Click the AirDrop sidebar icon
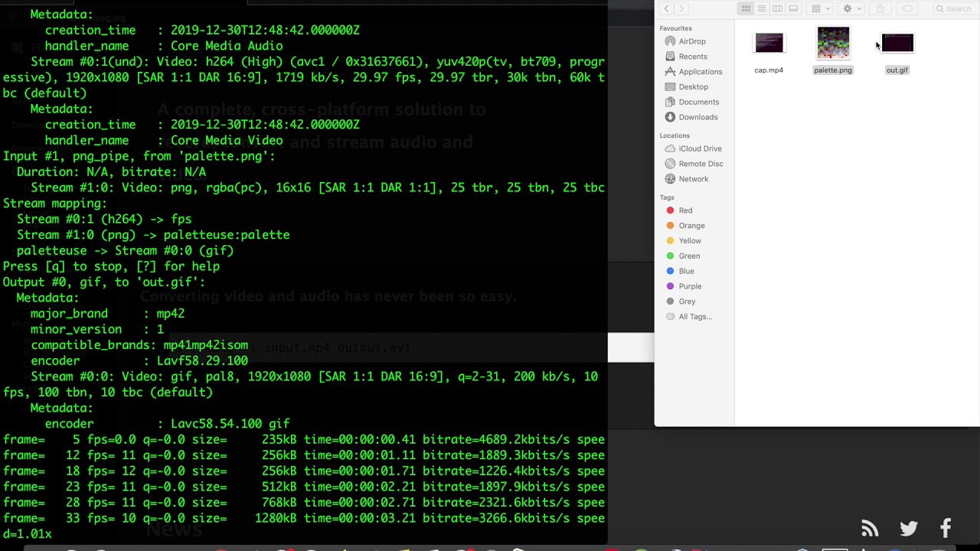This screenshot has height=551, width=980. [x=671, y=41]
